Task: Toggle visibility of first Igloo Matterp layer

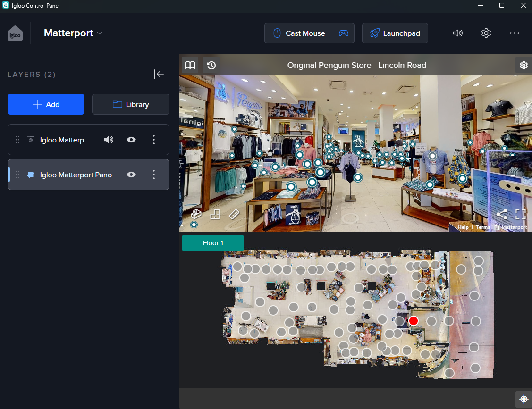Action: pos(131,140)
